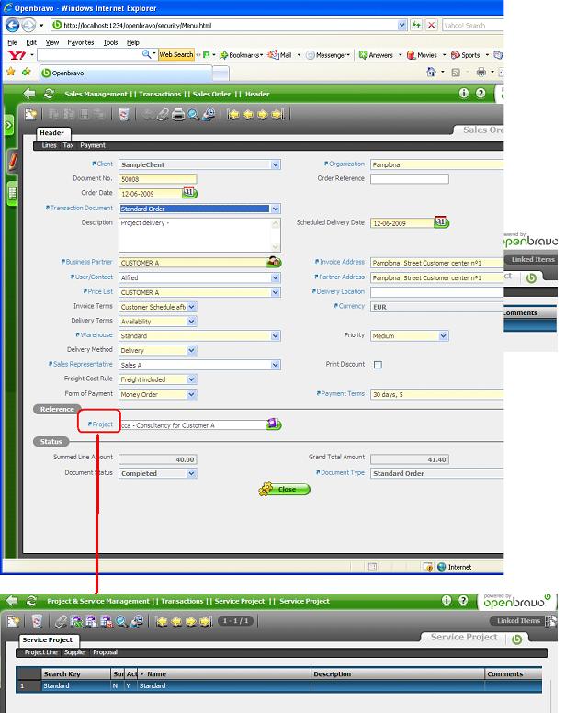Image resolution: width=588 pixels, height=713 pixels.
Task: Switch to the Lines tab
Action: (49, 145)
